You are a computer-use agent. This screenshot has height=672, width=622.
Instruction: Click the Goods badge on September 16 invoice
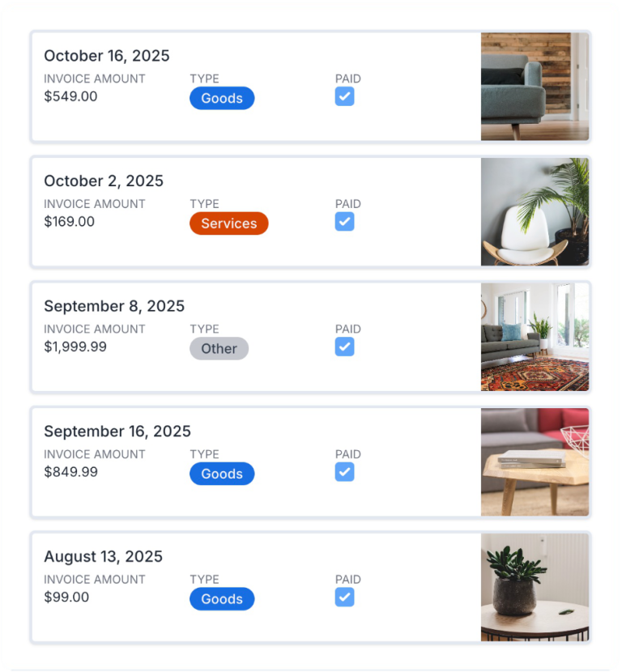pos(221,474)
